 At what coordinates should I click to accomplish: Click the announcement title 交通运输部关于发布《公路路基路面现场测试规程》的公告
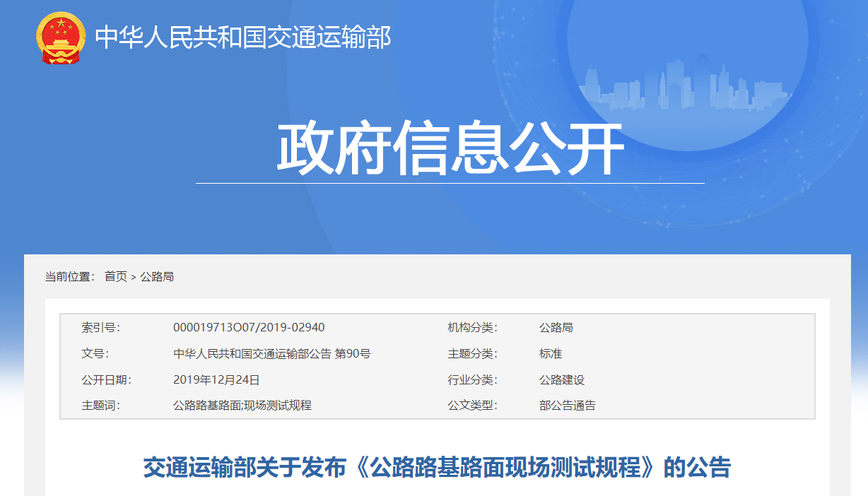click(437, 468)
